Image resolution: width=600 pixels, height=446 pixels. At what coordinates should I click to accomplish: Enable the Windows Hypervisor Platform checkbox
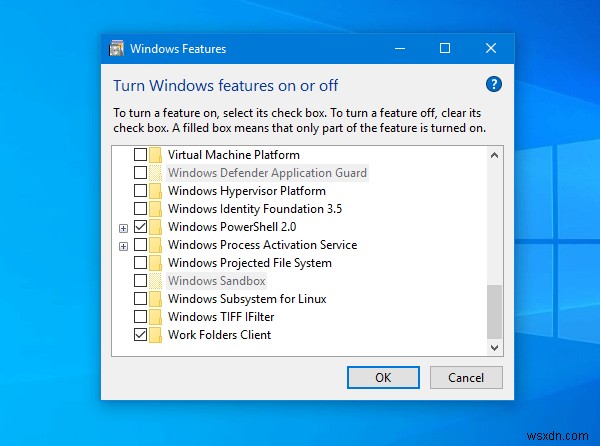[140, 191]
